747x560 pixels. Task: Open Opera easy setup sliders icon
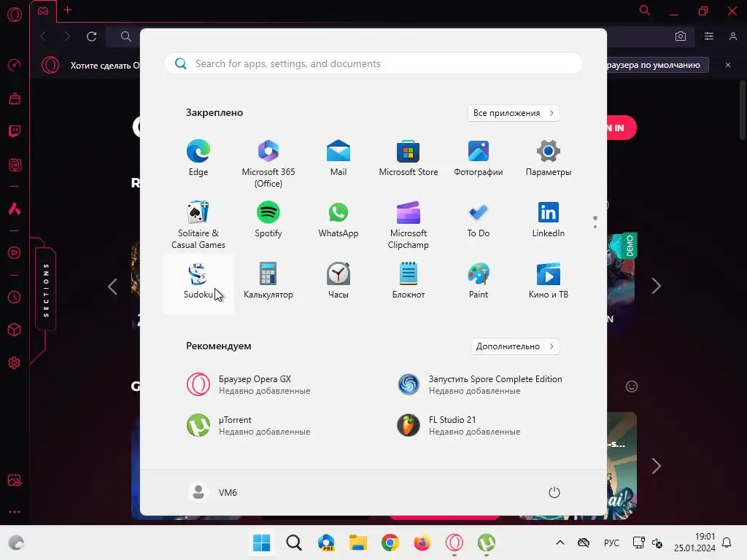point(709,36)
